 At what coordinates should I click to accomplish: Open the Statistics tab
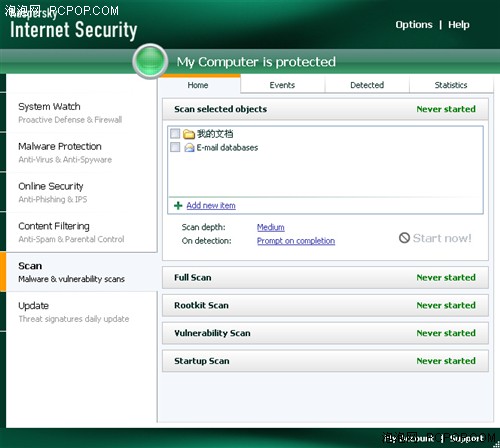[x=451, y=85]
